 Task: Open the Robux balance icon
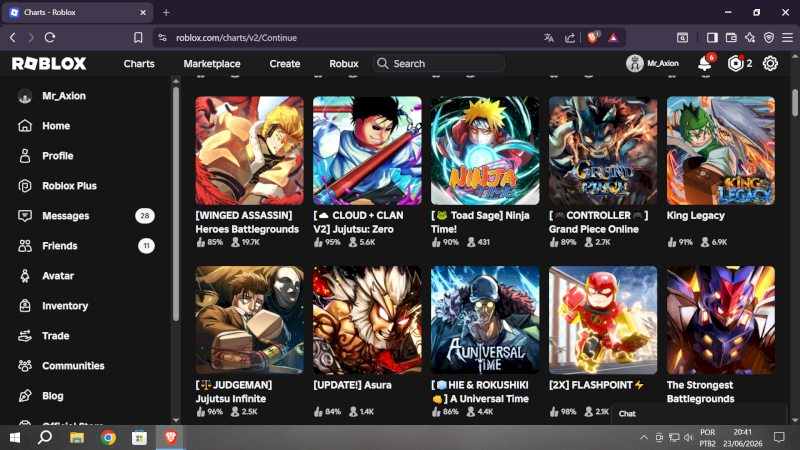pos(735,64)
